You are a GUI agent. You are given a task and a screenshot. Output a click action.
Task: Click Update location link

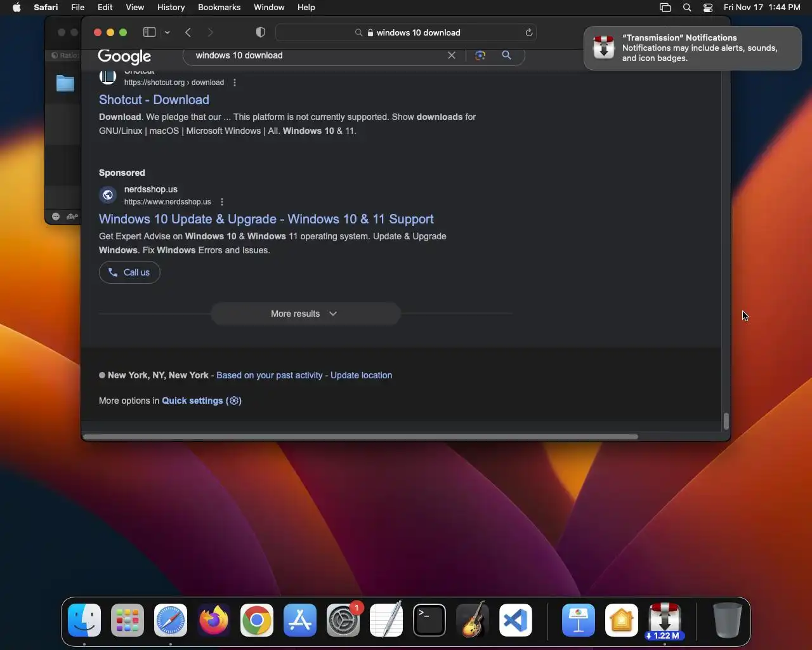pyautogui.click(x=362, y=375)
